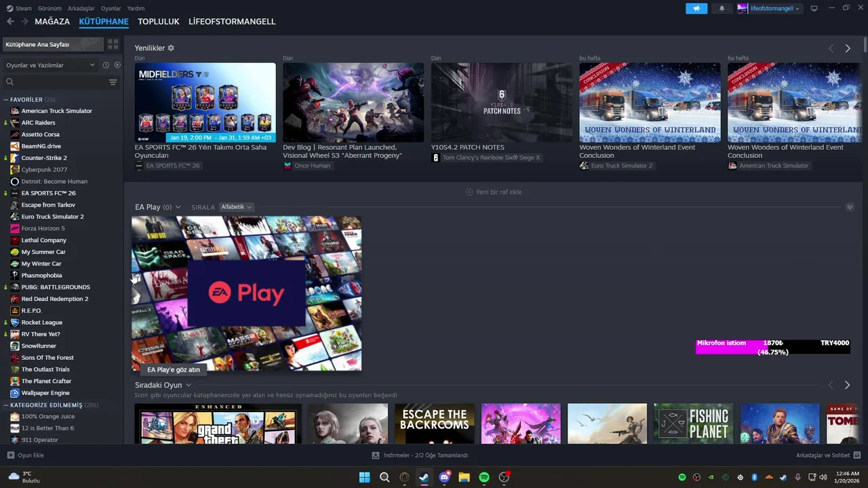Open the LİFEOFSTORMANGELL profile tab
This screenshot has width=868, height=488.
[x=232, y=22]
